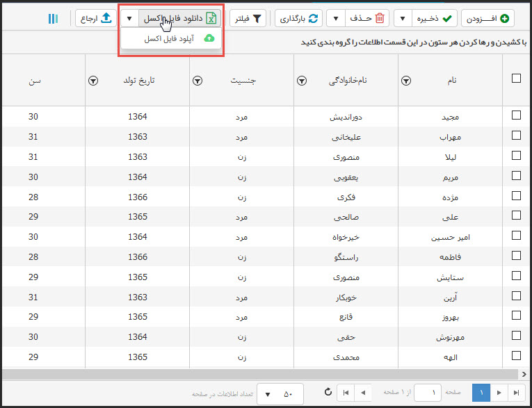The width and height of the screenshot is (532, 408).
Task: Check the row checkbox for بهروز
Action: pos(516,315)
